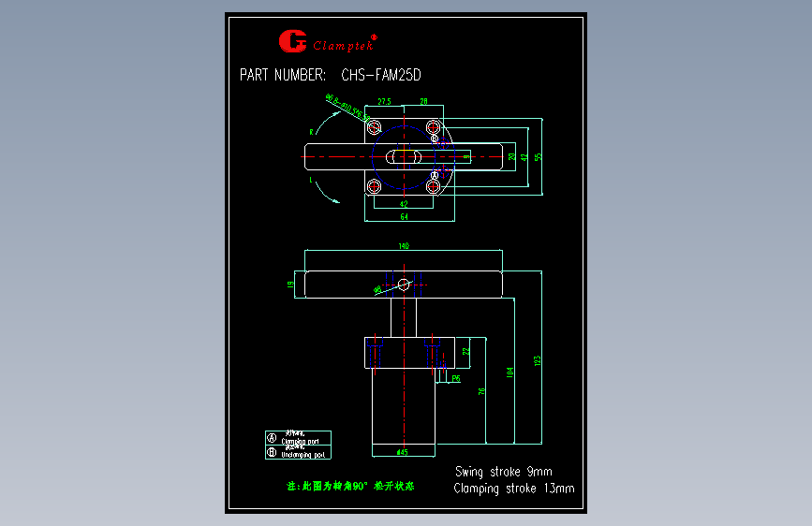Pick the "28" dimension in top view

(423, 101)
